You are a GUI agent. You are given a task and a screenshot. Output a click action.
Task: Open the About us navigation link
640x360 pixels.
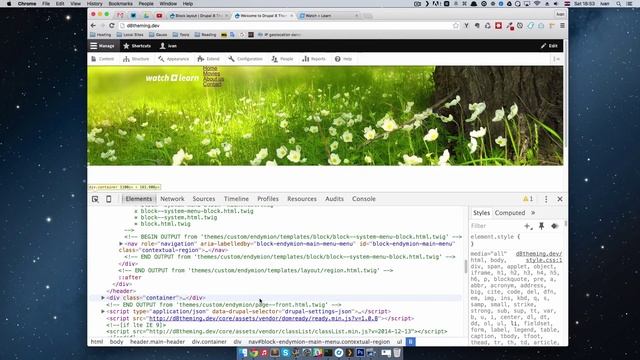213,79
